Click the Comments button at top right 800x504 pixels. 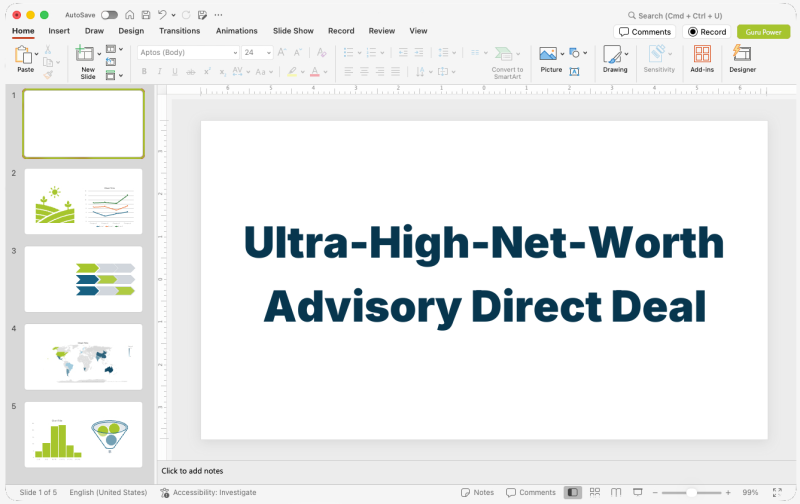click(644, 32)
